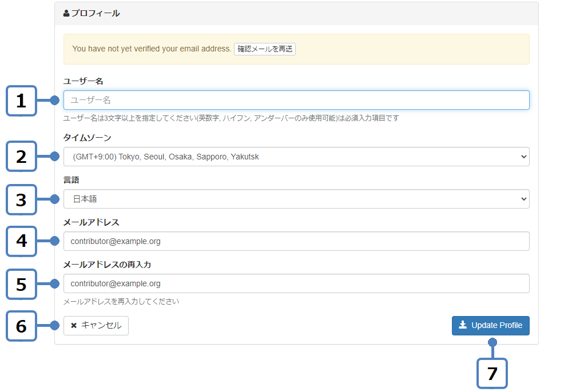Click the numbered callout box 2
The height and width of the screenshot is (392, 564).
[x=21, y=156]
